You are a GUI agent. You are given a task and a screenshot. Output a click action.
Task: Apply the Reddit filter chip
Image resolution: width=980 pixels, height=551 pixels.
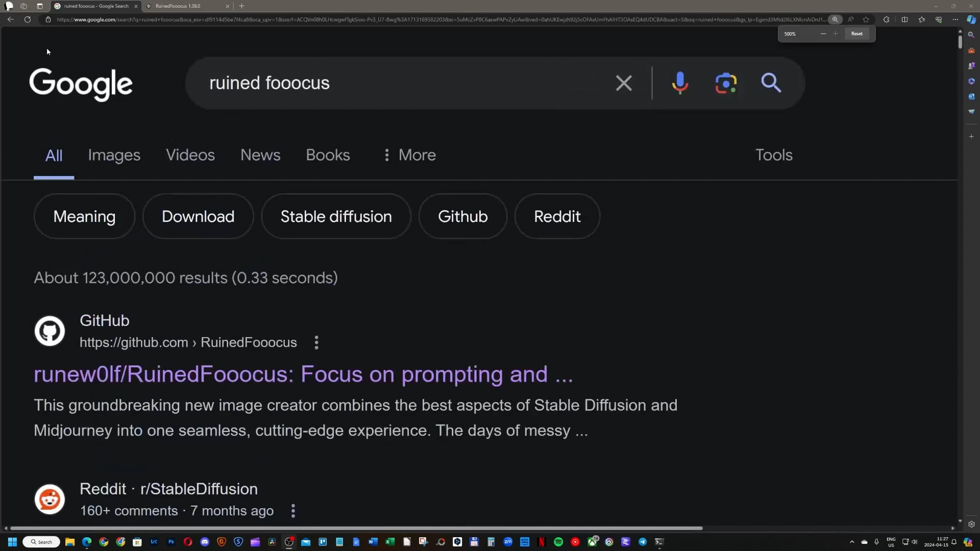pyautogui.click(x=557, y=216)
